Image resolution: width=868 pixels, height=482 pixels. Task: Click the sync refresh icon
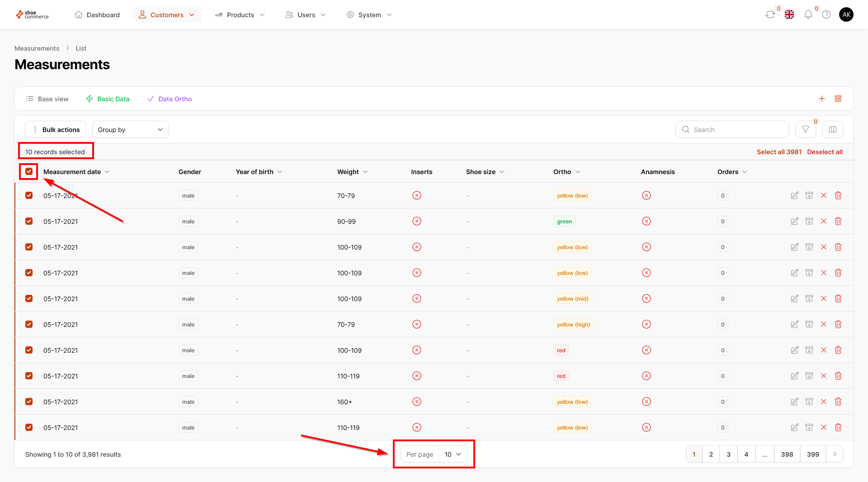770,15
